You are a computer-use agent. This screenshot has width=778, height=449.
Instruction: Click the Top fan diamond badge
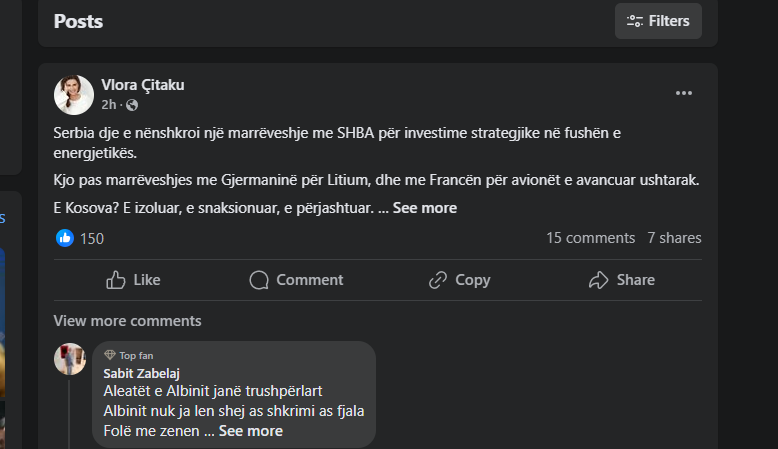pos(110,355)
